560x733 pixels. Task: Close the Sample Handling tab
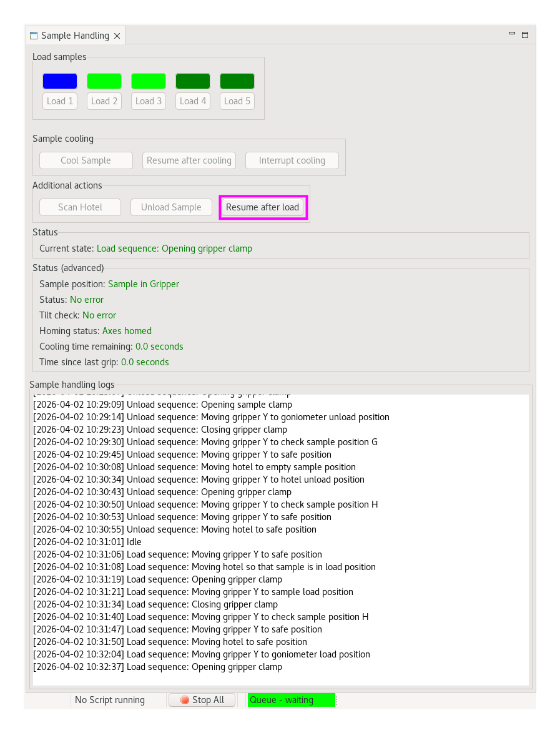tap(117, 36)
